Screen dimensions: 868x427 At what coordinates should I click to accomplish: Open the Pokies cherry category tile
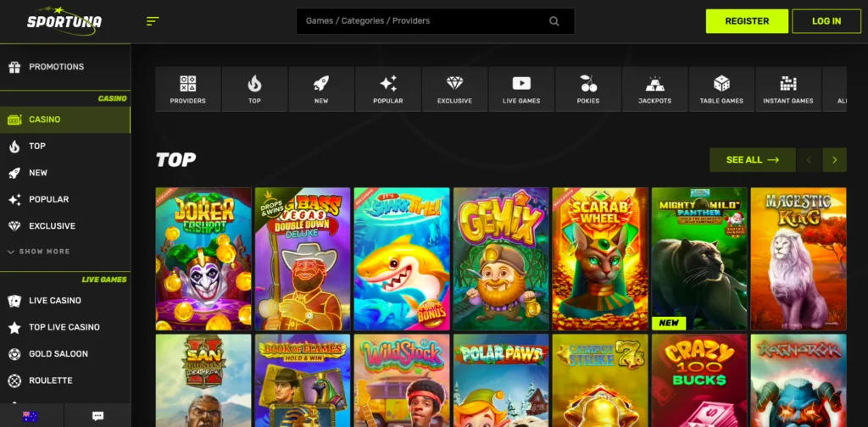pyautogui.click(x=588, y=89)
